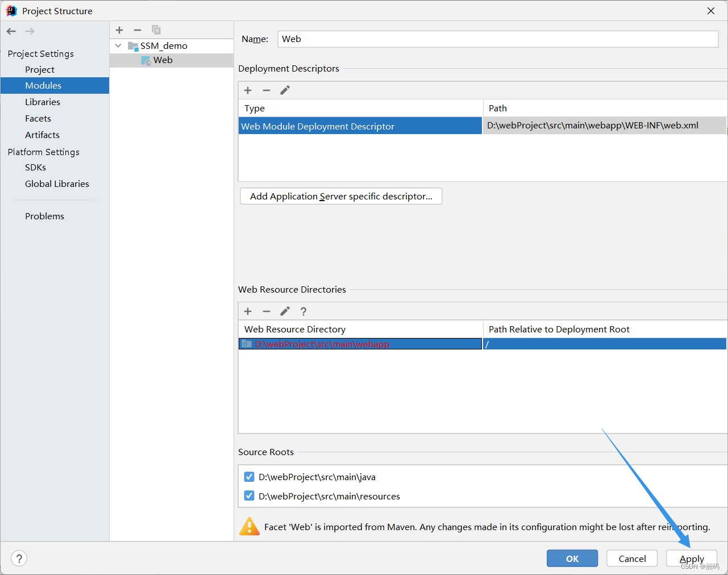Click the SSM_demo module folder icon
Viewport: 728px width, 575px height.
coord(133,46)
